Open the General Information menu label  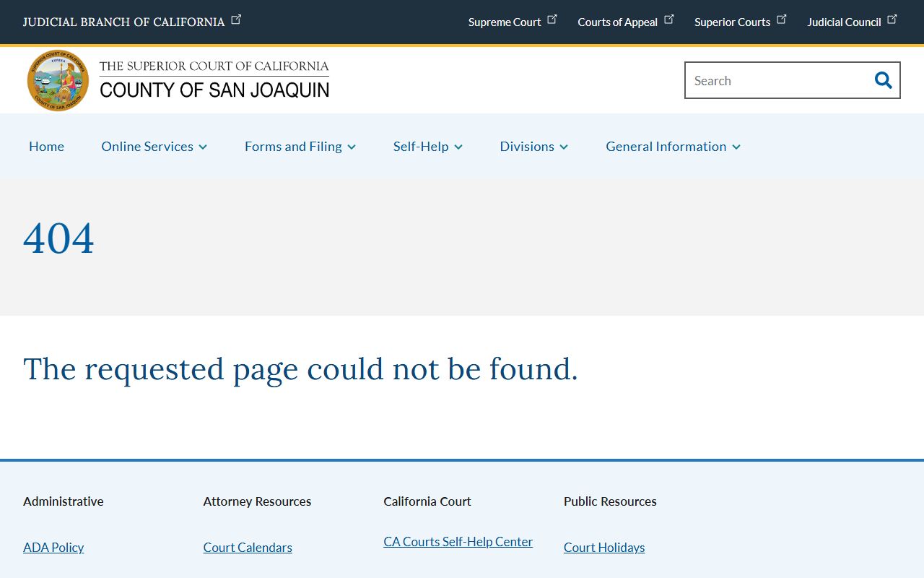[666, 146]
